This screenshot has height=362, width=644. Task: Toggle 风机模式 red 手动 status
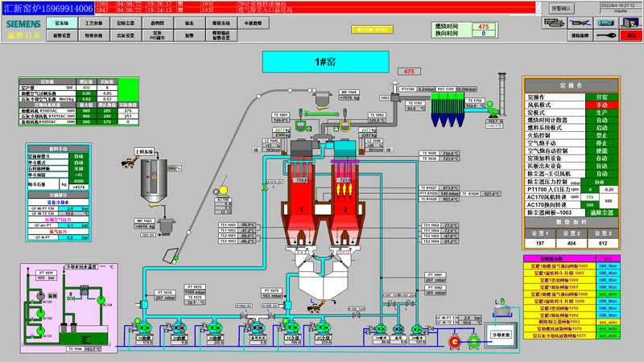601,105
